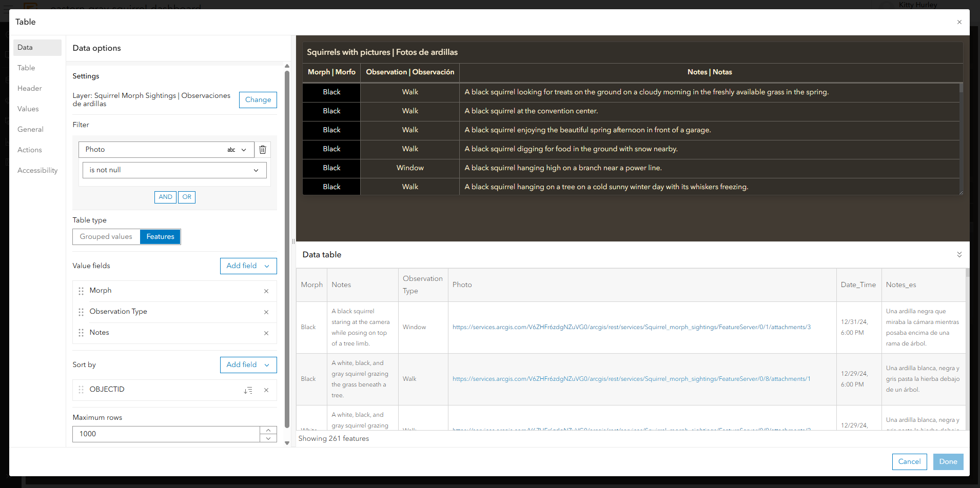
Task: Open Add field for Value fields
Action: tap(248, 266)
